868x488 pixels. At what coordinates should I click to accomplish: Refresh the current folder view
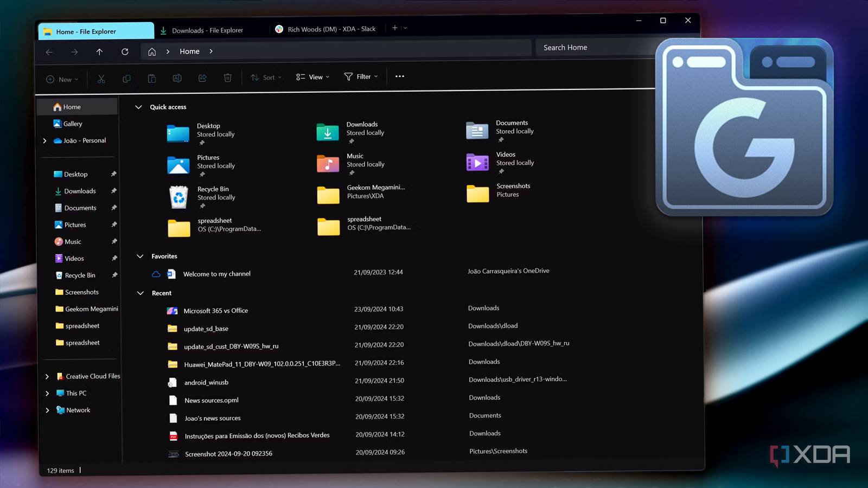coord(125,52)
